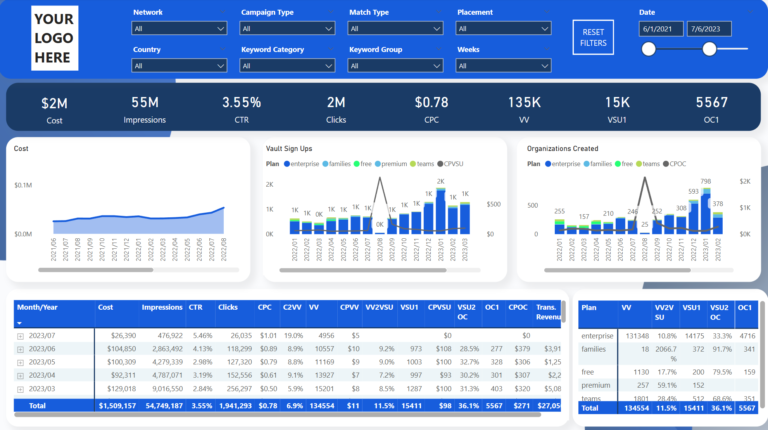The height and width of the screenshot is (430, 768).
Task: Expand the 2023/07 row
Action: [x=20, y=336]
